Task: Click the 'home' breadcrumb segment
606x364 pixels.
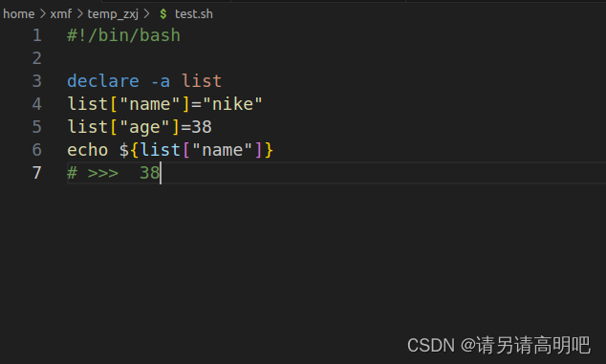Action: coord(18,14)
